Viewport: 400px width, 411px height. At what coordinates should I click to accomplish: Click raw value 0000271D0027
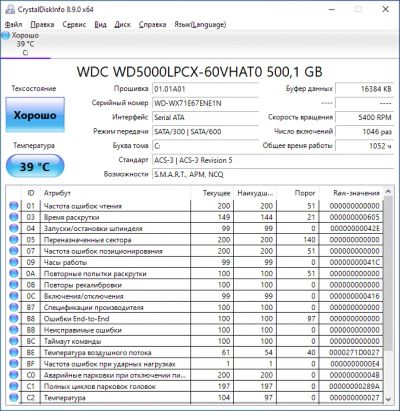(x=354, y=352)
